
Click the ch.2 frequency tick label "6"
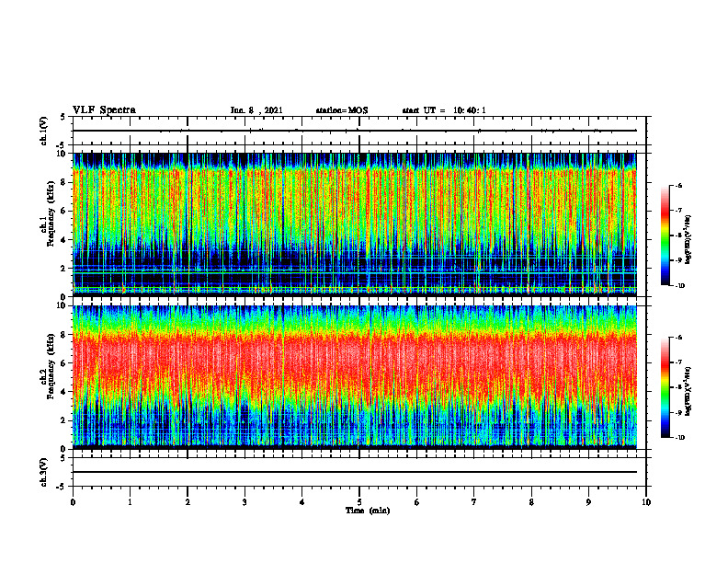64,363
